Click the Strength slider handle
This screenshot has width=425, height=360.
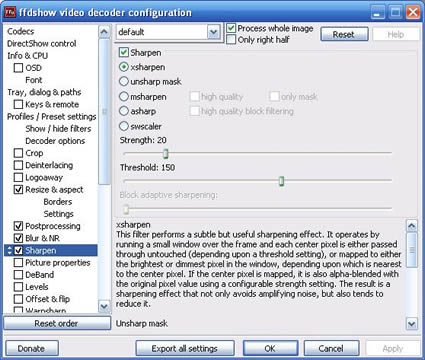tap(165, 154)
